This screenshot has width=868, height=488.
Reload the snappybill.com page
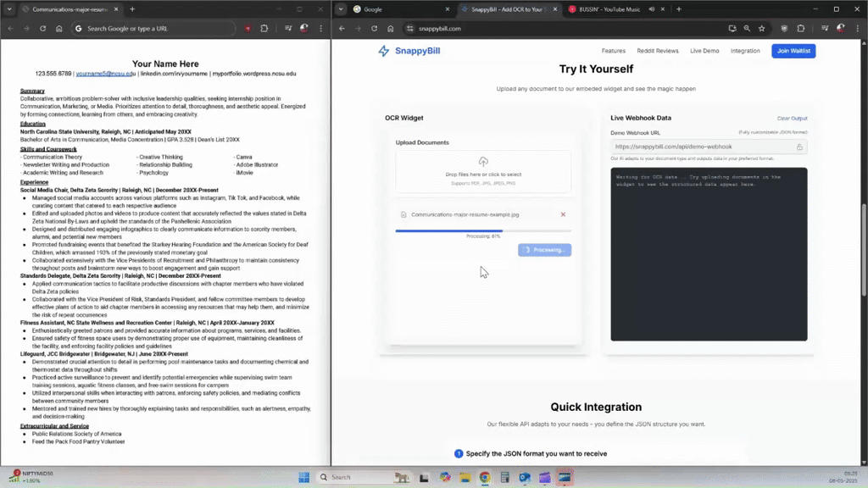374,29
